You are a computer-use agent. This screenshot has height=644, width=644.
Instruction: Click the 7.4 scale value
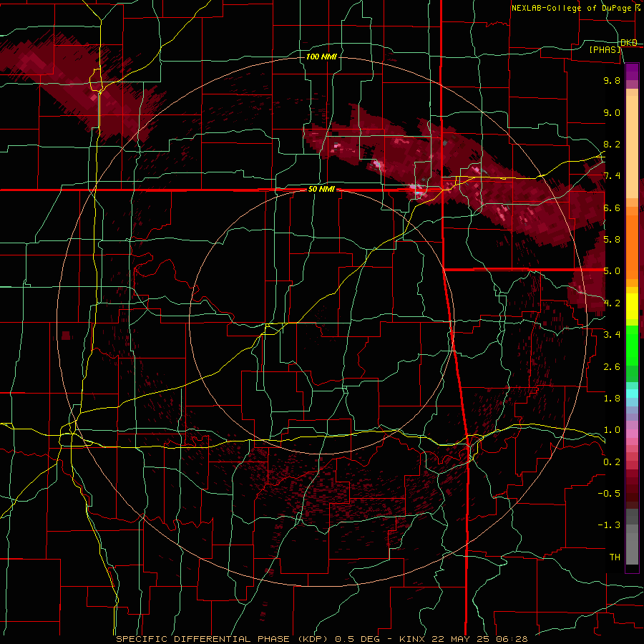(x=612, y=176)
